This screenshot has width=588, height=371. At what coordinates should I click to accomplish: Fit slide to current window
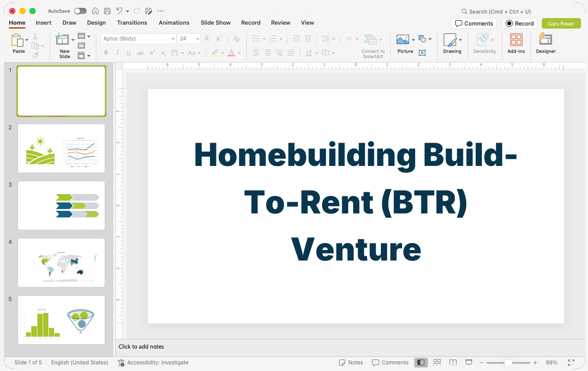(571, 363)
